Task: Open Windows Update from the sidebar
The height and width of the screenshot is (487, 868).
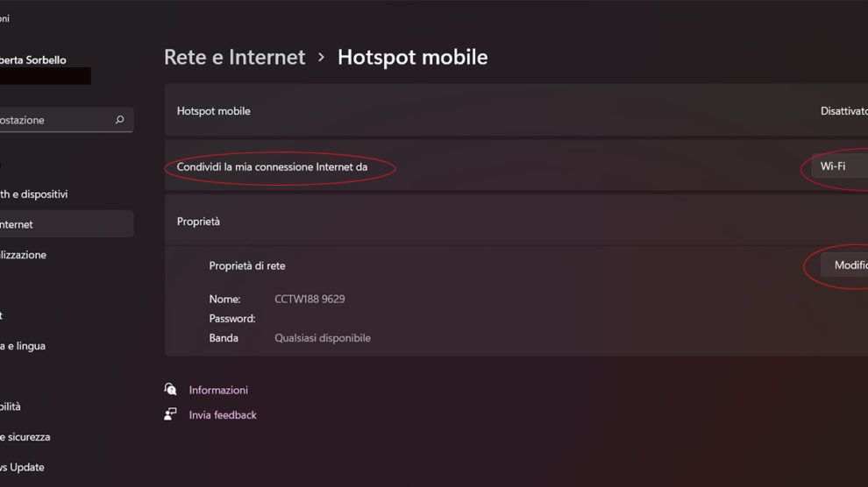Action: (x=21, y=467)
